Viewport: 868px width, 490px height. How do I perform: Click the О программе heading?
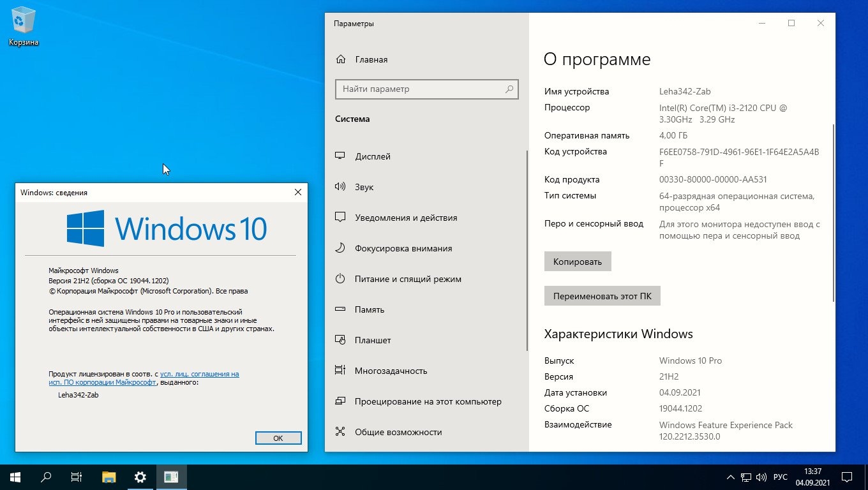[597, 59]
